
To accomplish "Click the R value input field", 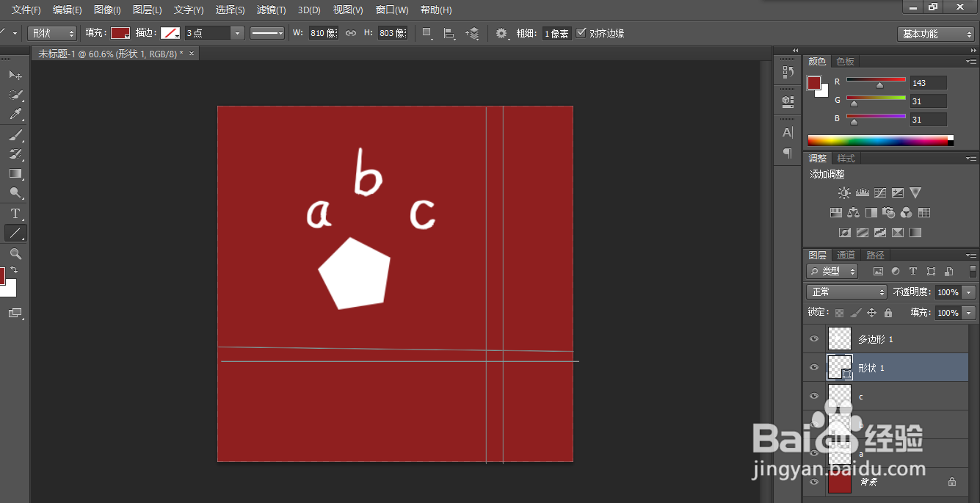I will [x=929, y=83].
